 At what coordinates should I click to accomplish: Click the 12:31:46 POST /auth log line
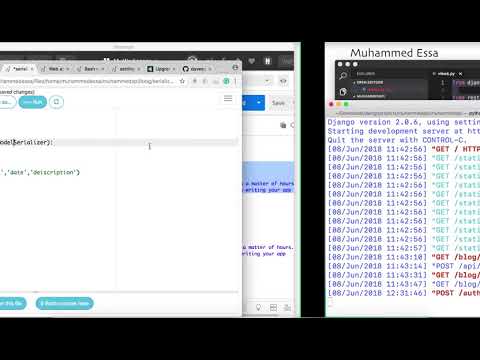(403, 293)
